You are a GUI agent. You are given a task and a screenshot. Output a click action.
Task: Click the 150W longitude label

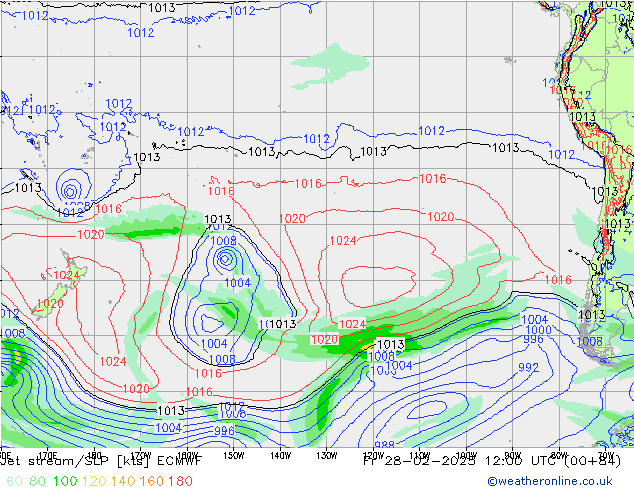234,456
